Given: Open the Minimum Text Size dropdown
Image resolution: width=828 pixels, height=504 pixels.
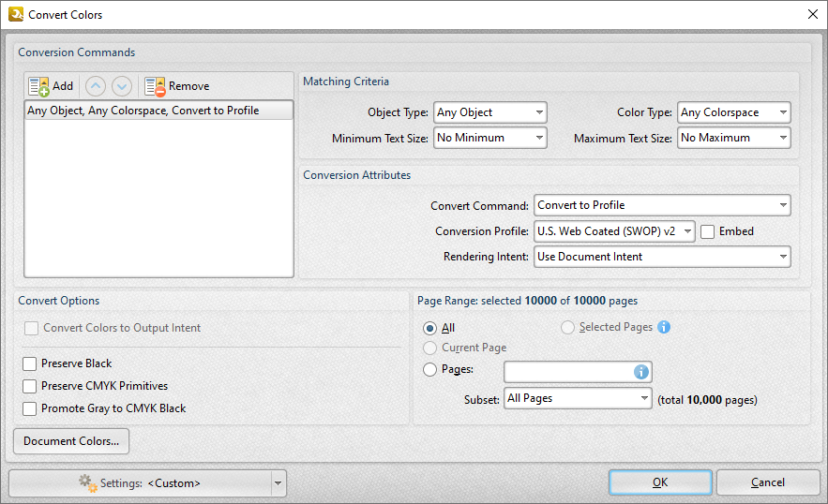Looking at the screenshot, I should (490, 138).
